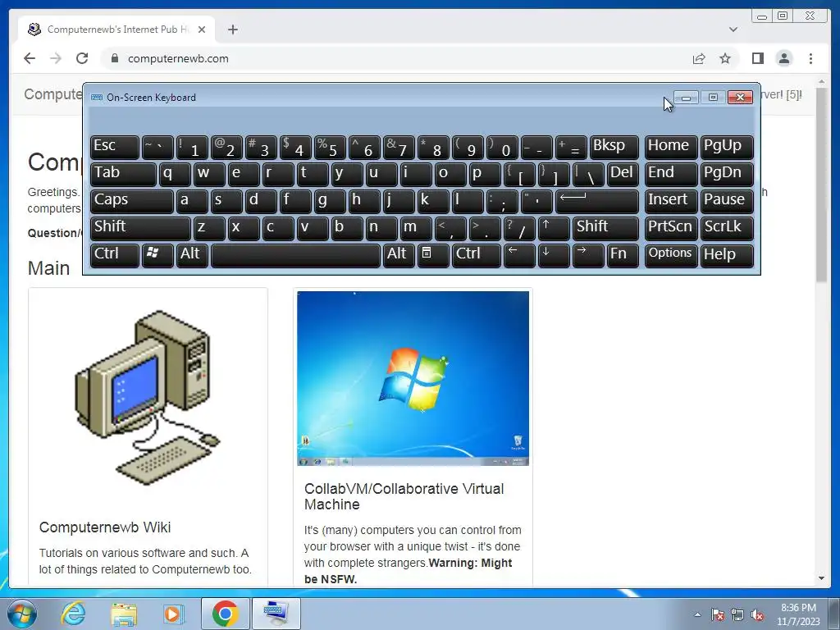
Task: Click the up arrow key
Action: pos(554,228)
